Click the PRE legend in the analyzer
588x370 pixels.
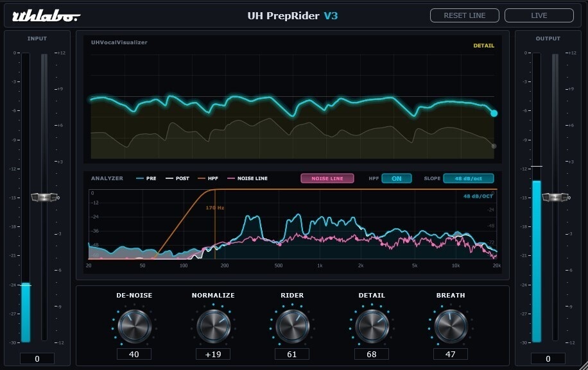tap(146, 178)
